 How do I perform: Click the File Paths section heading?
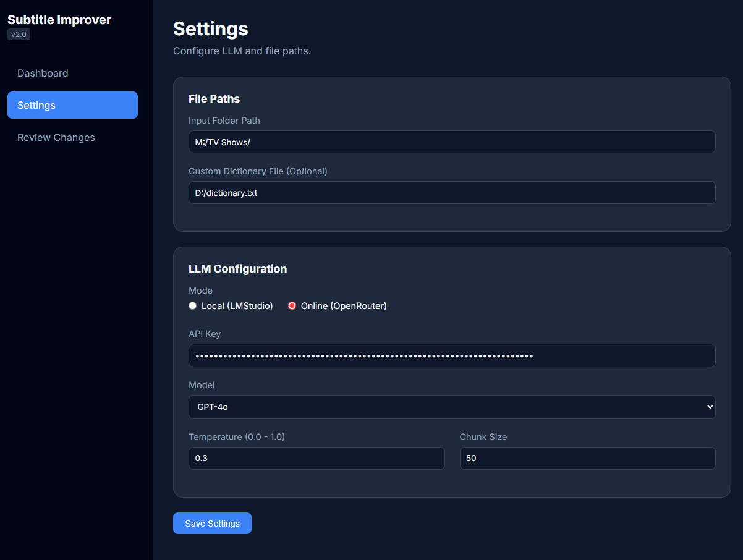214,99
